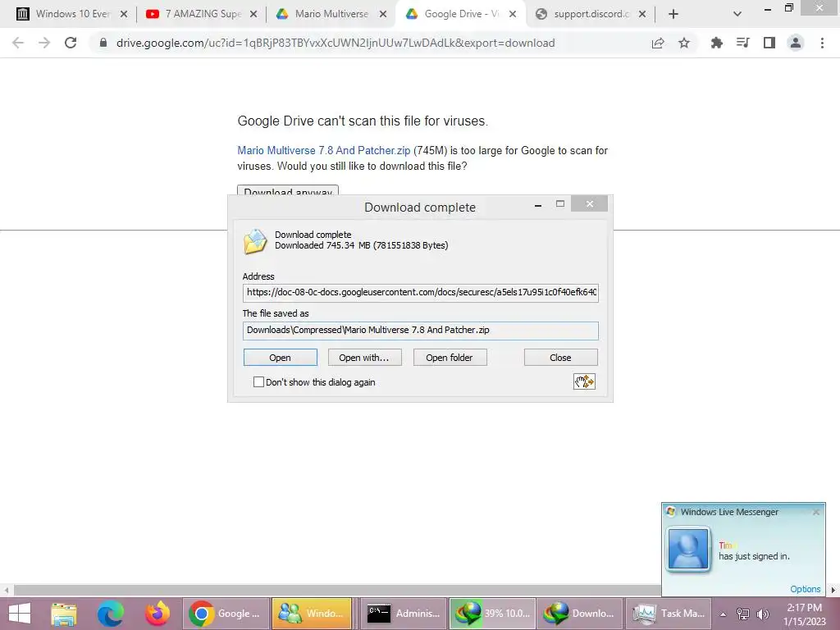This screenshot has width=840, height=630.
Task: Click the Download anyway button
Action: coord(288,191)
